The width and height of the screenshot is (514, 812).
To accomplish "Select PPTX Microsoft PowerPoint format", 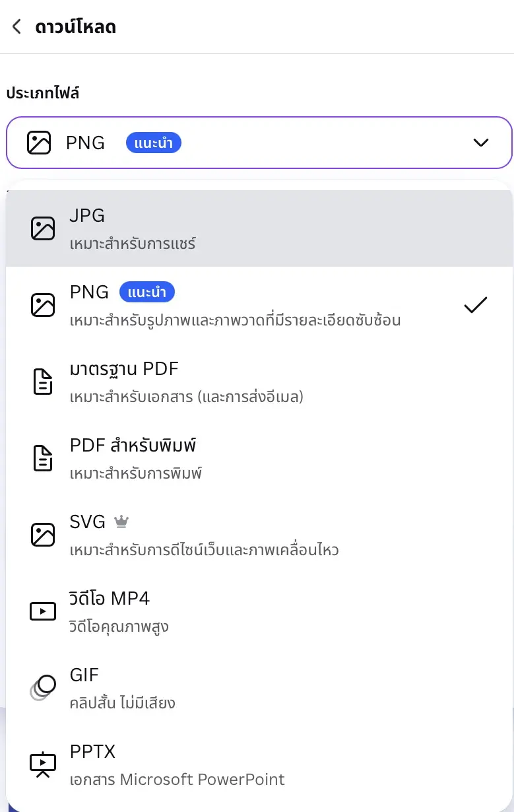I will (x=259, y=764).
